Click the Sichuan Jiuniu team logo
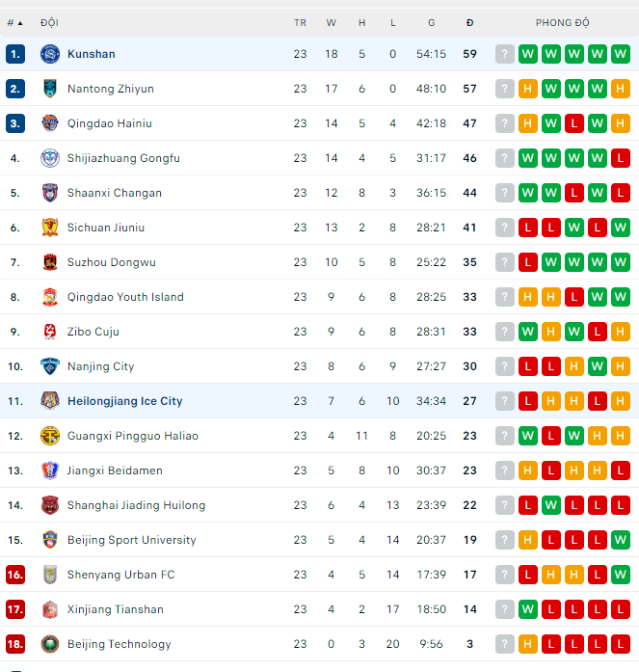639x672 pixels. point(50,228)
